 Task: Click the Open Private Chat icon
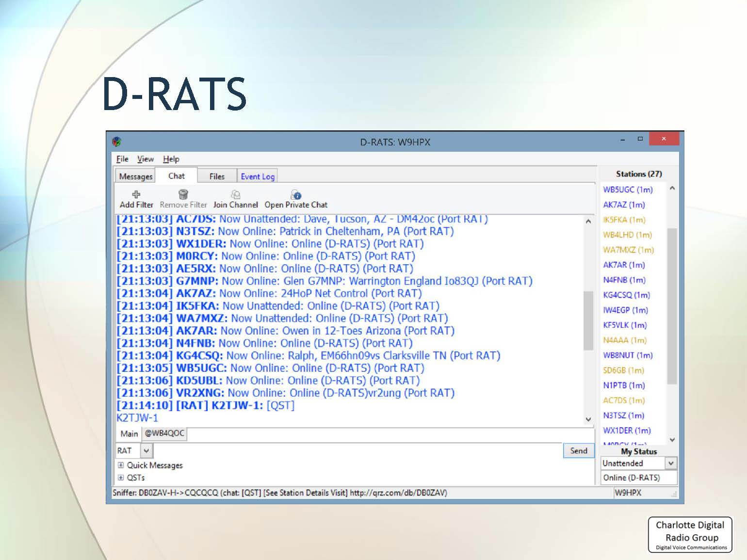click(296, 194)
